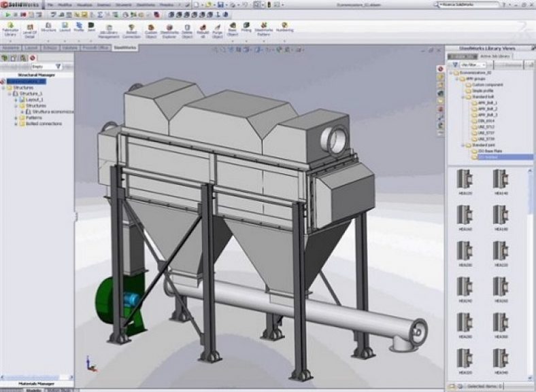The width and height of the screenshot is (536, 392).
Task: Open the Fabricator Library tool
Action: pos(11,29)
